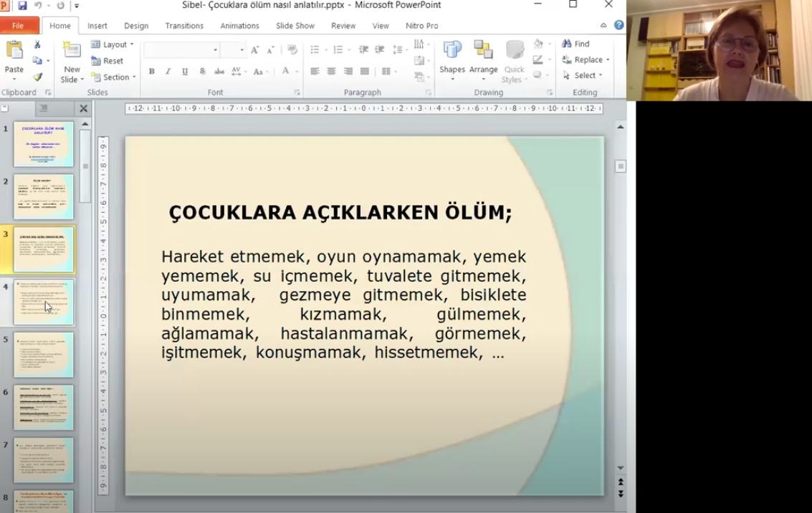Go to next slide using double-arrow button
812x513 pixels.
621,494
